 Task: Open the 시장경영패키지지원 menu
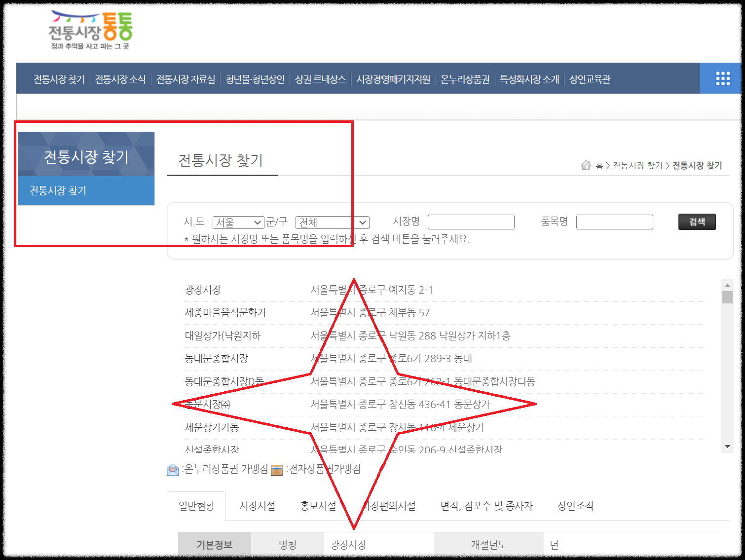pos(393,79)
